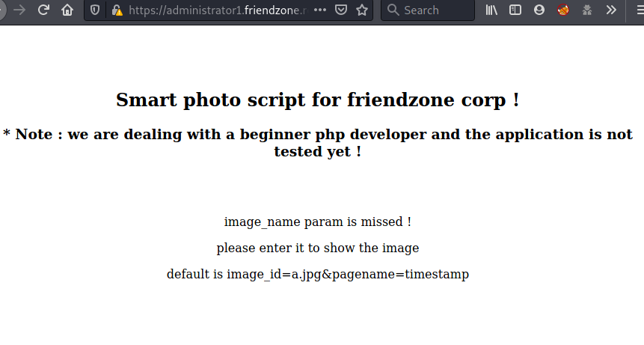The image size is (644, 345).
Task: Click the search magnifier icon
Action: (393, 10)
